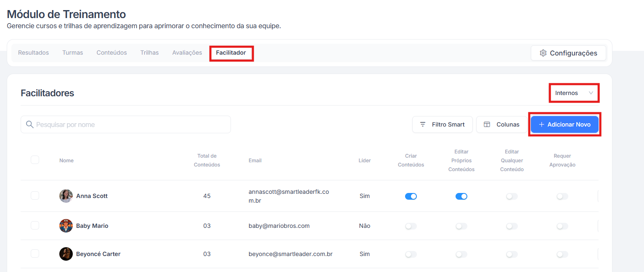Click the Configurações gear icon
Viewport: 644px width, 272px height.
click(x=543, y=53)
